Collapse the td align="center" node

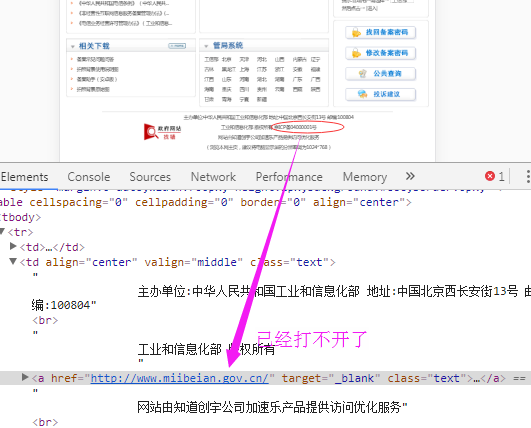[13, 261]
